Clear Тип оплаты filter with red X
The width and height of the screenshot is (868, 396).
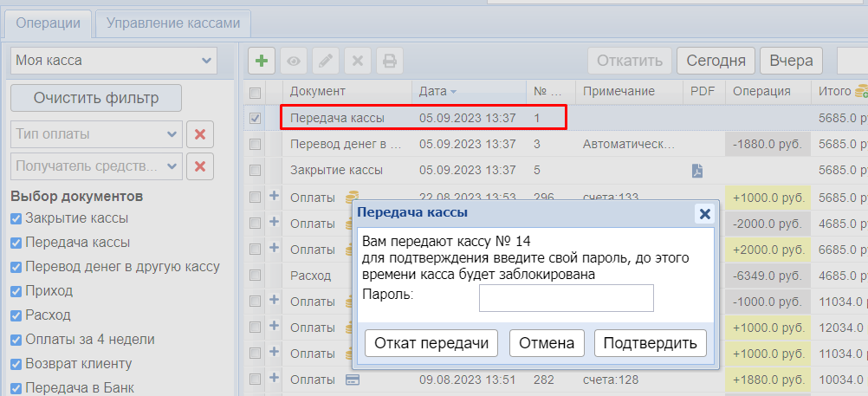[x=200, y=134]
